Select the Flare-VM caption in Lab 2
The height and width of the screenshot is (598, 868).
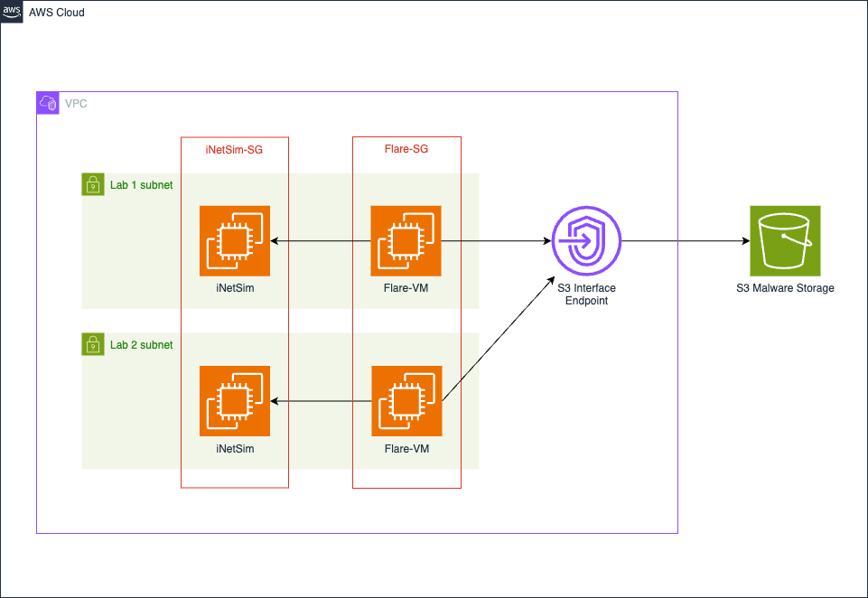tap(406, 448)
